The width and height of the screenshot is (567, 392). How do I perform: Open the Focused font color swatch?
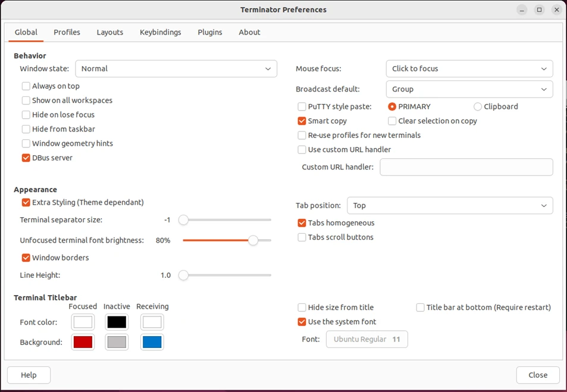tap(83, 322)
